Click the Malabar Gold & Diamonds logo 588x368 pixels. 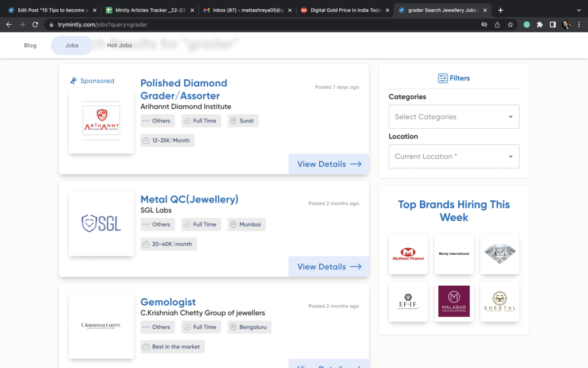tap(454, 301)
